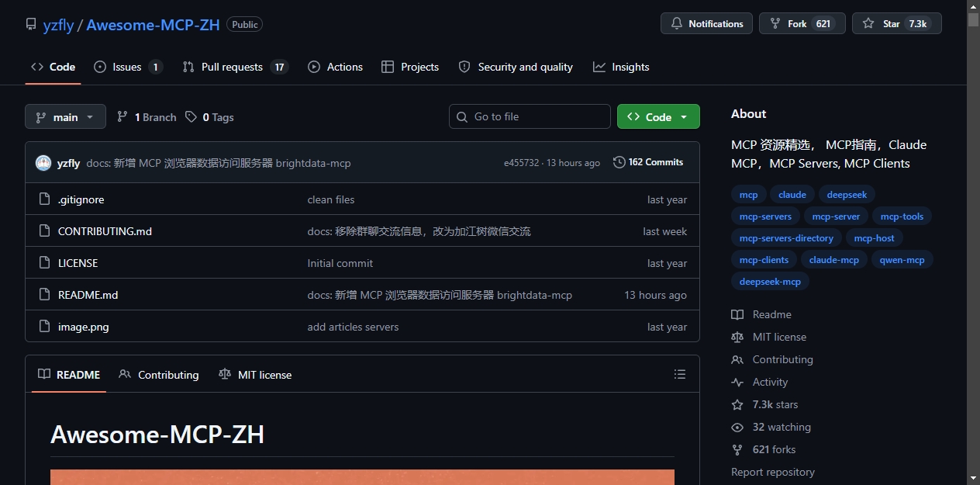Click the Star count 7.3k

click(918, 24)
